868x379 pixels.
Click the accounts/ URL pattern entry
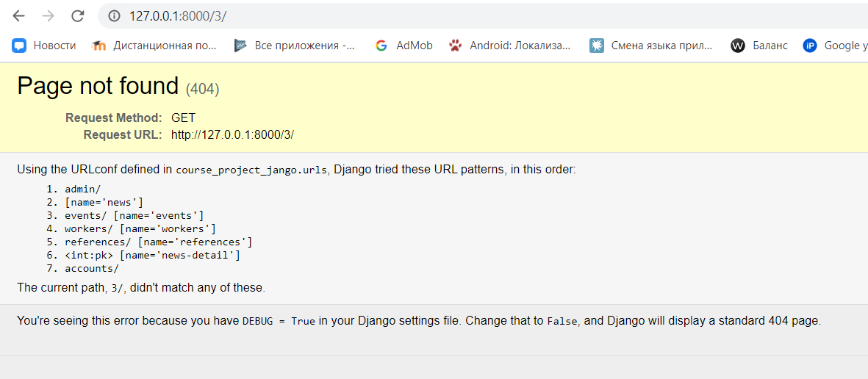pos(92,268)
